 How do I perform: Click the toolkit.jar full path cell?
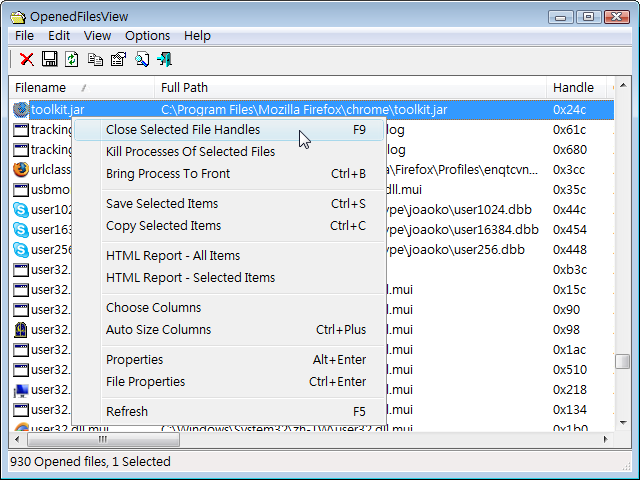[x=304, y=109]
